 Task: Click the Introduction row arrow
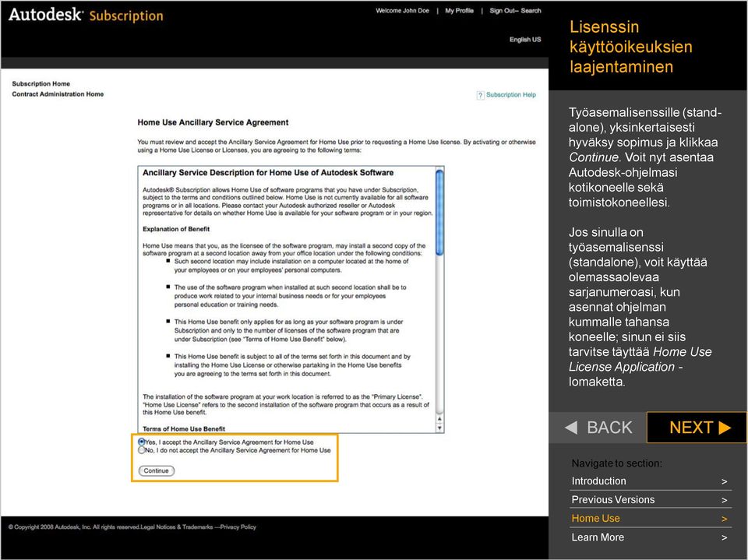click(x=724, y=481)
